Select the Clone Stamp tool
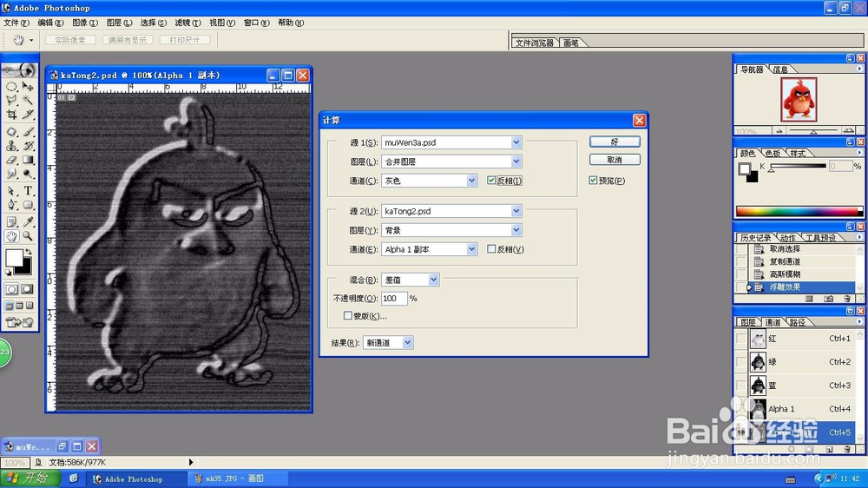The width and height of the screenshot is (868, 488). pyautogui.click(x=11, y=146)
